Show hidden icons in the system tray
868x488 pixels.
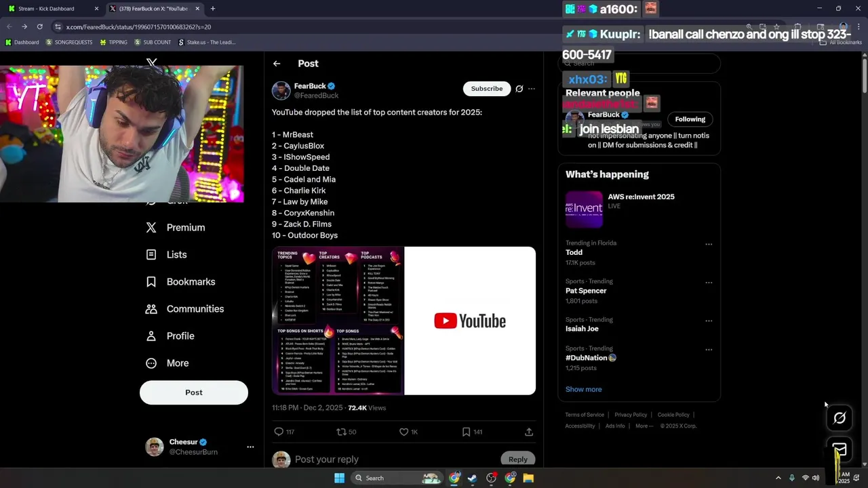tap(778, 478)
